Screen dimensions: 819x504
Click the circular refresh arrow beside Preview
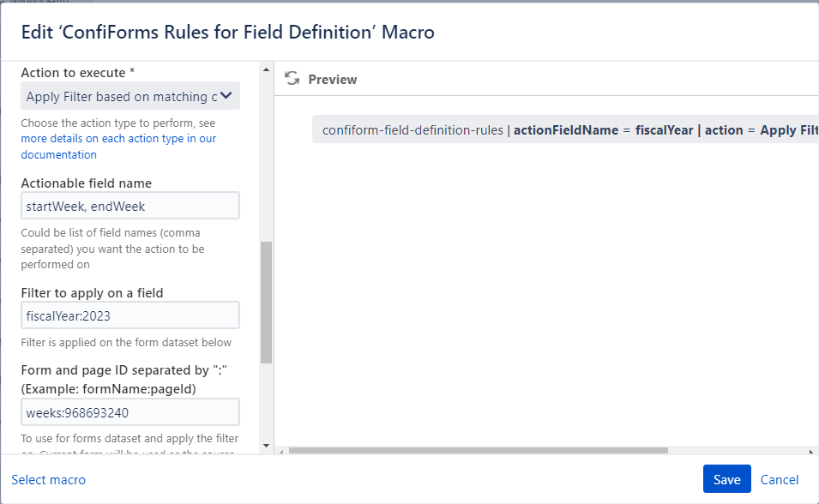(292, 79)
